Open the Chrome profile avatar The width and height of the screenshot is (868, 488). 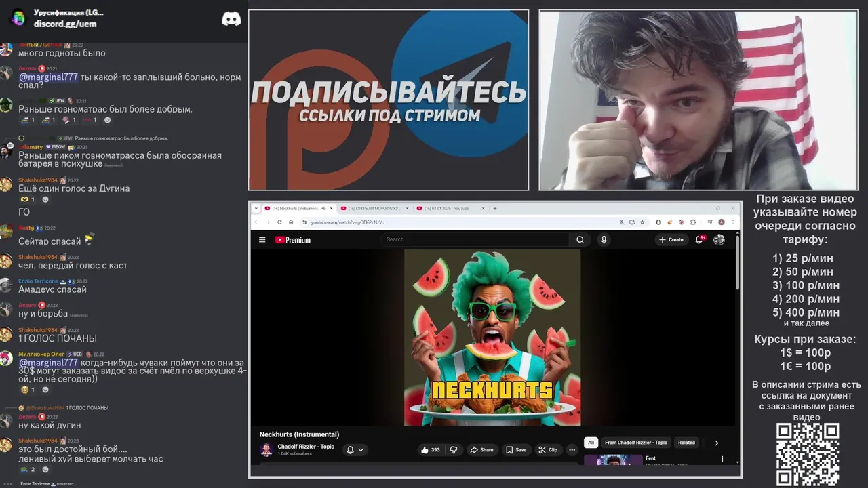tap(722, 222)
